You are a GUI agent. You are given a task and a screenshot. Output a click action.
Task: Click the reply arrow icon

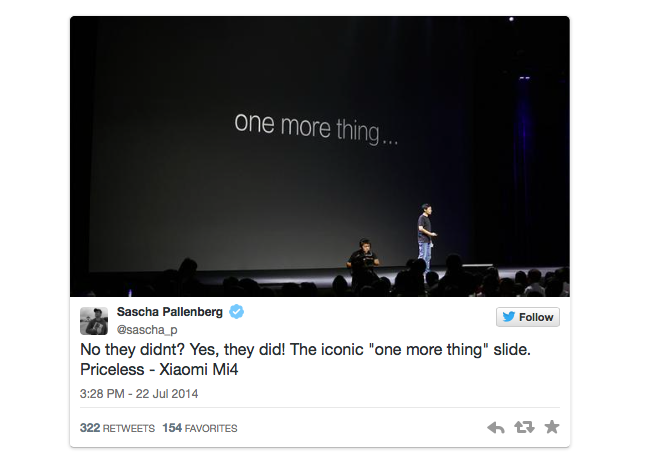coord(496,427)
